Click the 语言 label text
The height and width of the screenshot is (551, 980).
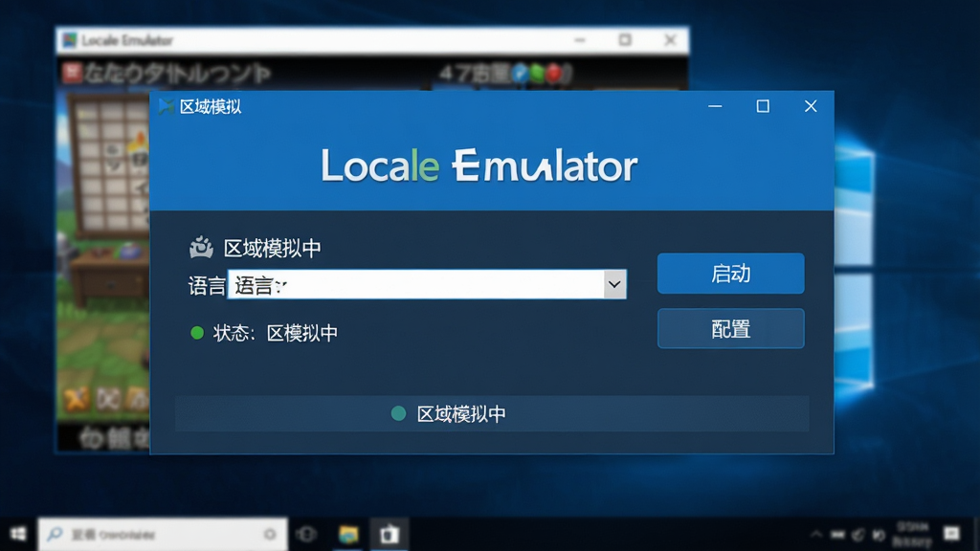[207, 285]
